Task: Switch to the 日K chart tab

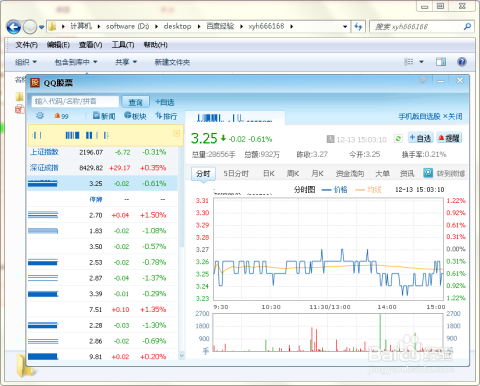Action: pyautogui.click(x=269, y=173)
